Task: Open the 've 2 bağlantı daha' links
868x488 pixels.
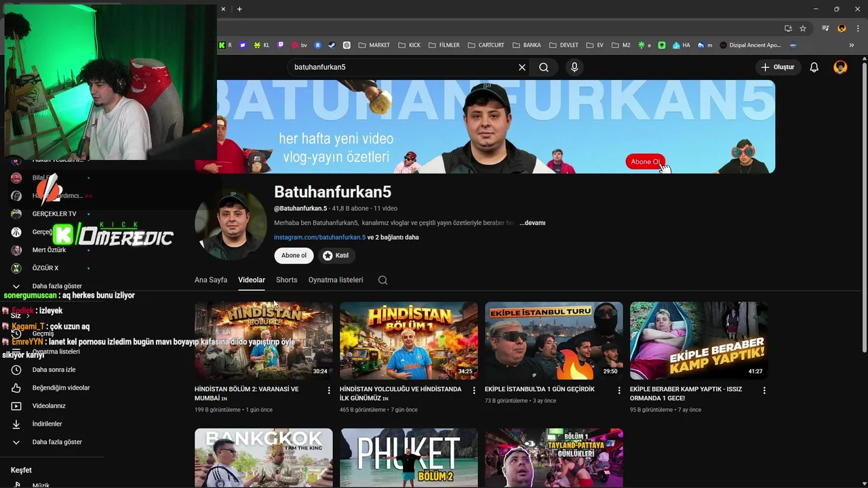Action: (393, 237)
